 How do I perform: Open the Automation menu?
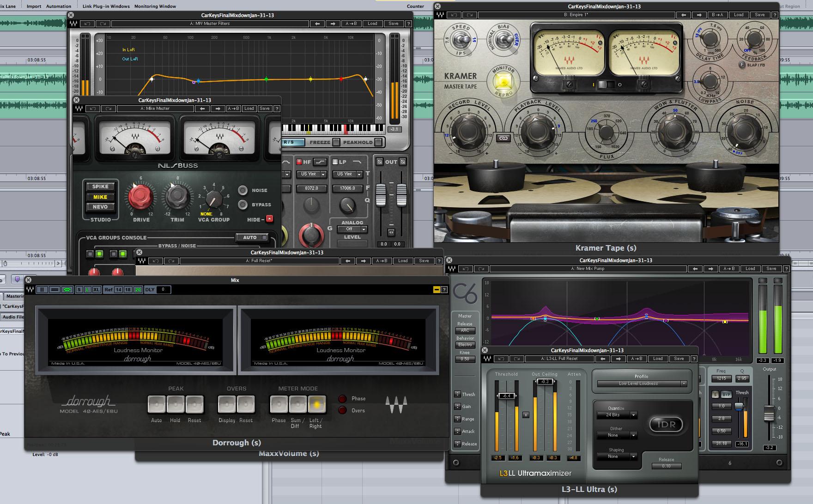[x=59, y=6]
